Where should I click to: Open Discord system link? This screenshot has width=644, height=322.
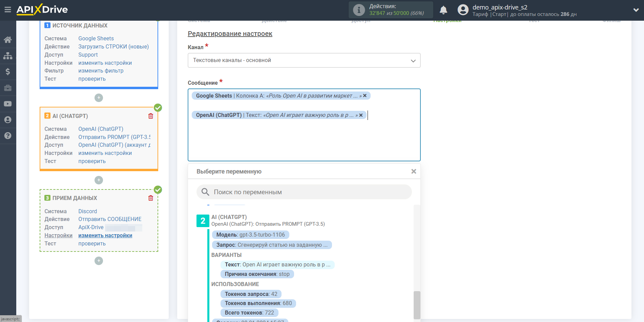point(87,211)
